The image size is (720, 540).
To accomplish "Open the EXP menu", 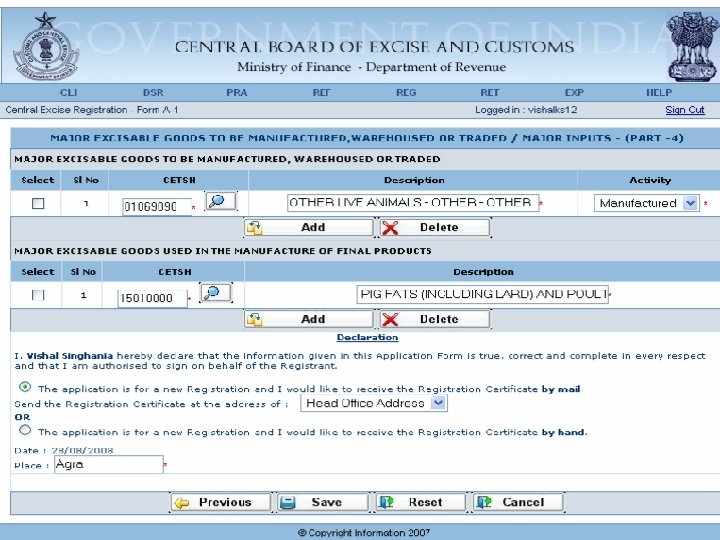I will 574,92.
